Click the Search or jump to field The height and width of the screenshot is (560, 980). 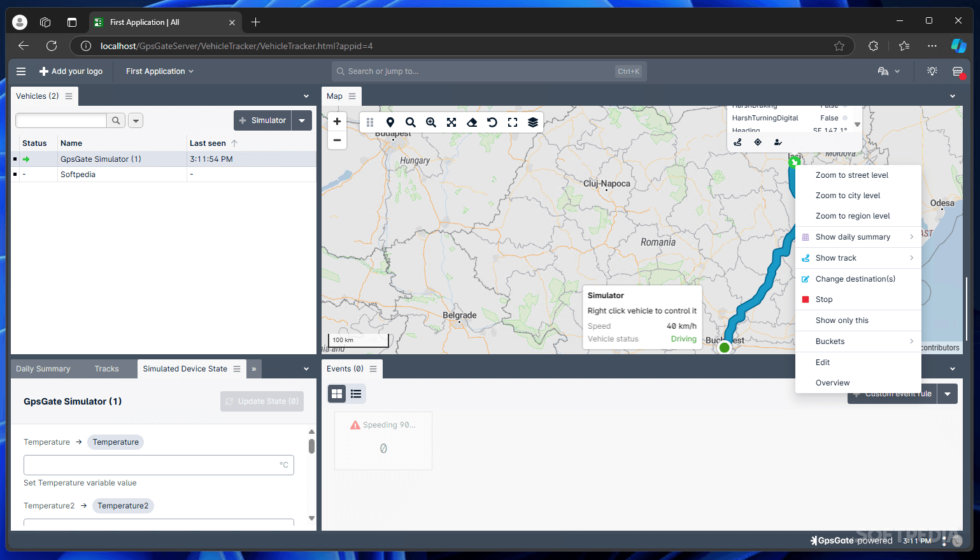489,71
